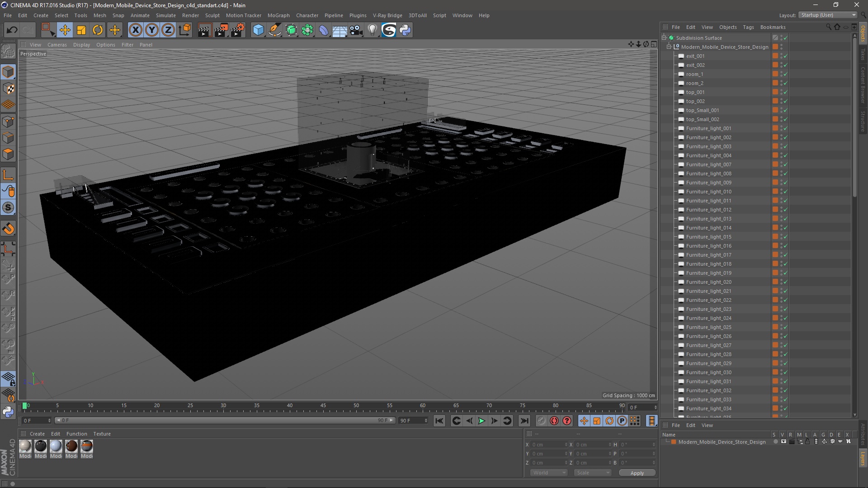This screenshot has height=488, width=868.
Task: Click the Undo arrow icon
Action: pos(12,30)
